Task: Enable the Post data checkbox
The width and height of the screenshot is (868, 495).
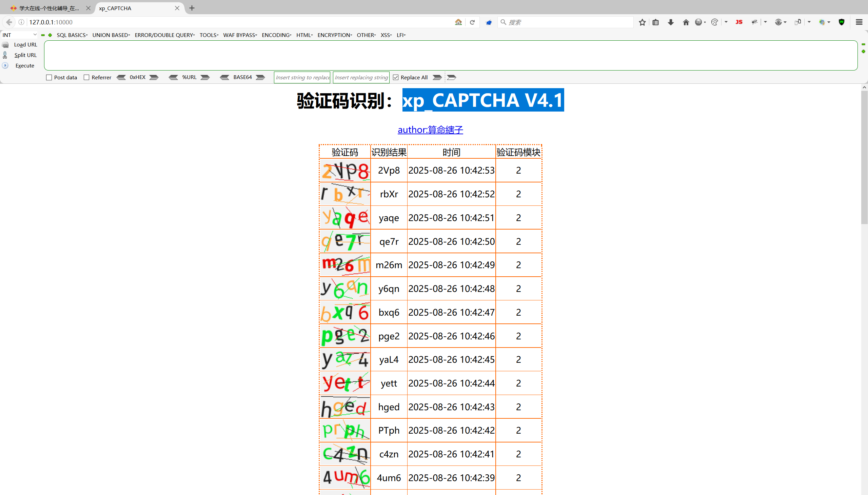Action: click(x=49, y=78)
